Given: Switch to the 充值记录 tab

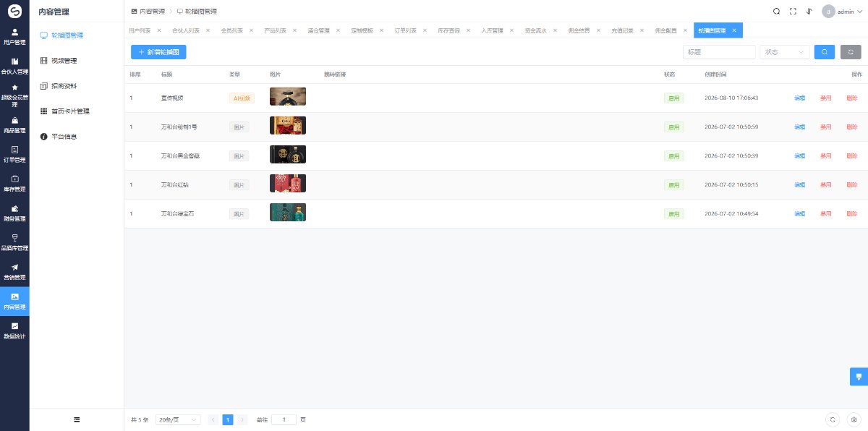Looking at the screenshot, I should [x=622, y=30].
